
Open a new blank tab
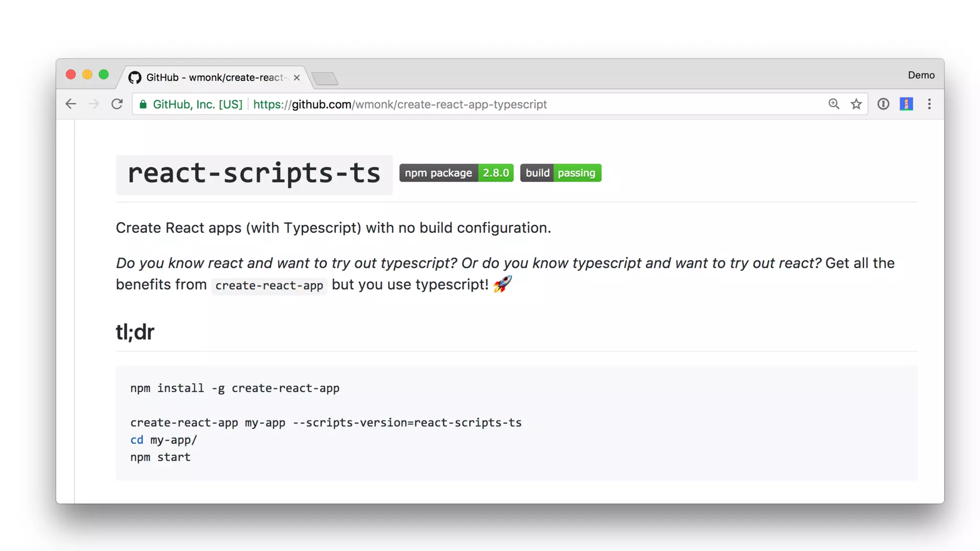pos(325,78)
